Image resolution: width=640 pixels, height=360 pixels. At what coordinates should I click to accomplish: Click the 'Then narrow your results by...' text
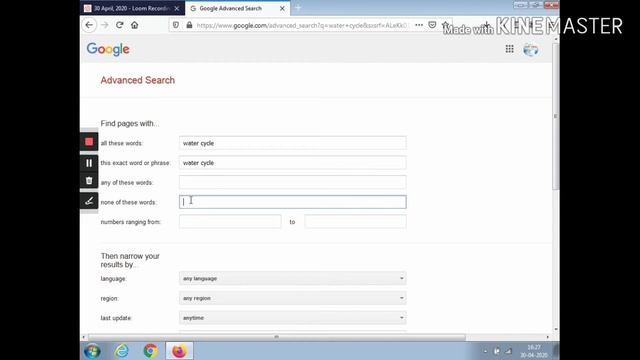pyautogui.click(x=130, y=260)
